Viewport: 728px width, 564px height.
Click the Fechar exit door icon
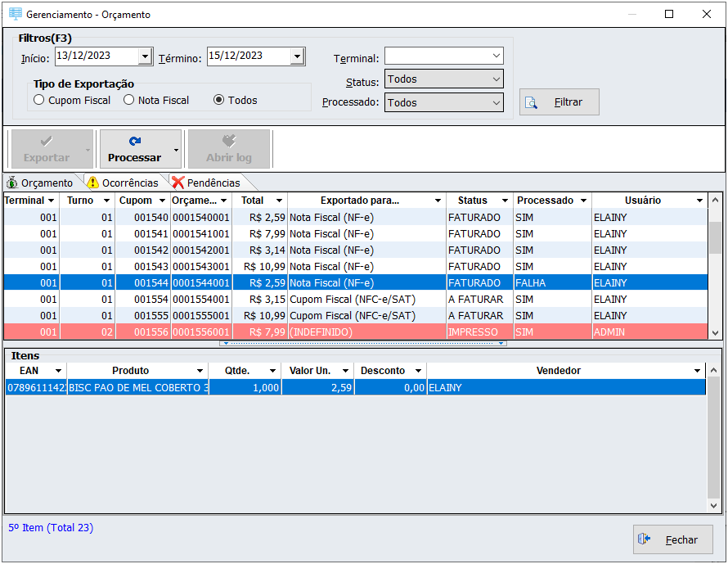tap(644, 539)
